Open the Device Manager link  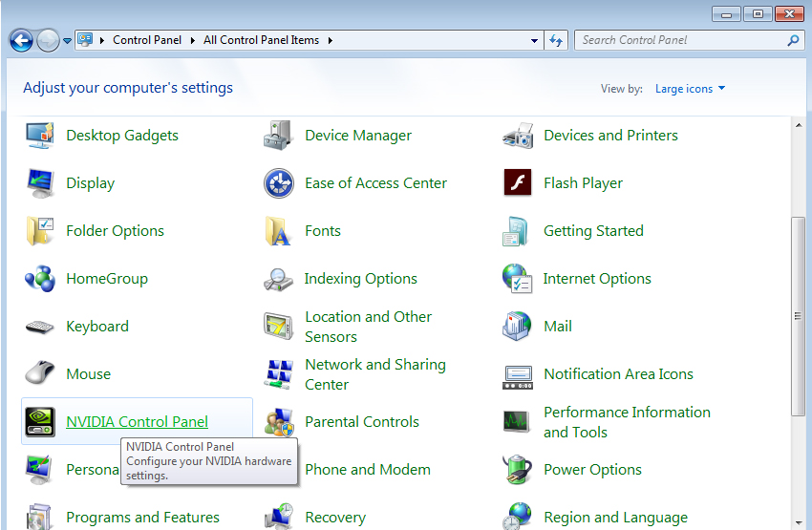pyautogui.click(x=358, y=136)
